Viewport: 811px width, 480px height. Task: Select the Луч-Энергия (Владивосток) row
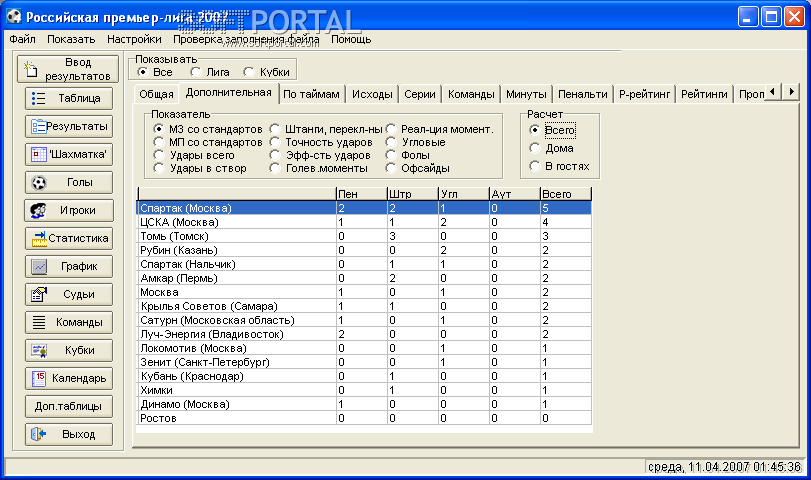pyautogui.click(x=364, y=334)
